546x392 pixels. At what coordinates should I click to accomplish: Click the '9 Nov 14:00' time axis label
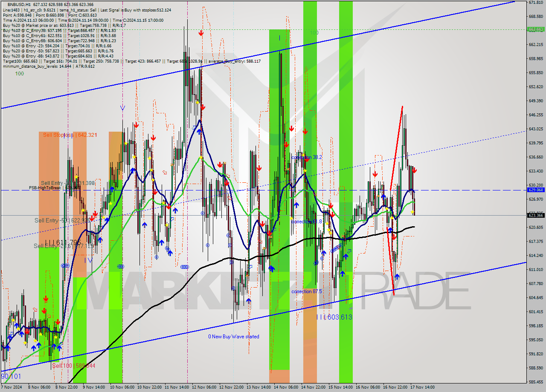point(94,387)
